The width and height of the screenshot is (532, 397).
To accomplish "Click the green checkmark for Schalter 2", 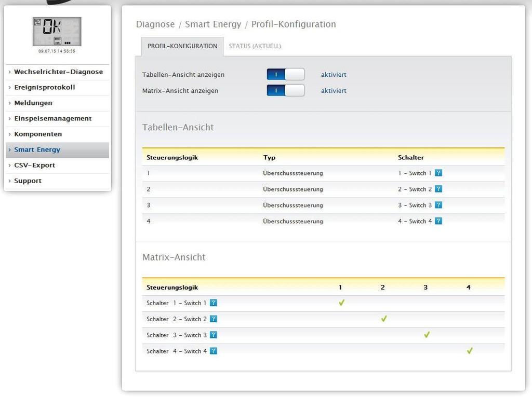I will tap(384, 319).
